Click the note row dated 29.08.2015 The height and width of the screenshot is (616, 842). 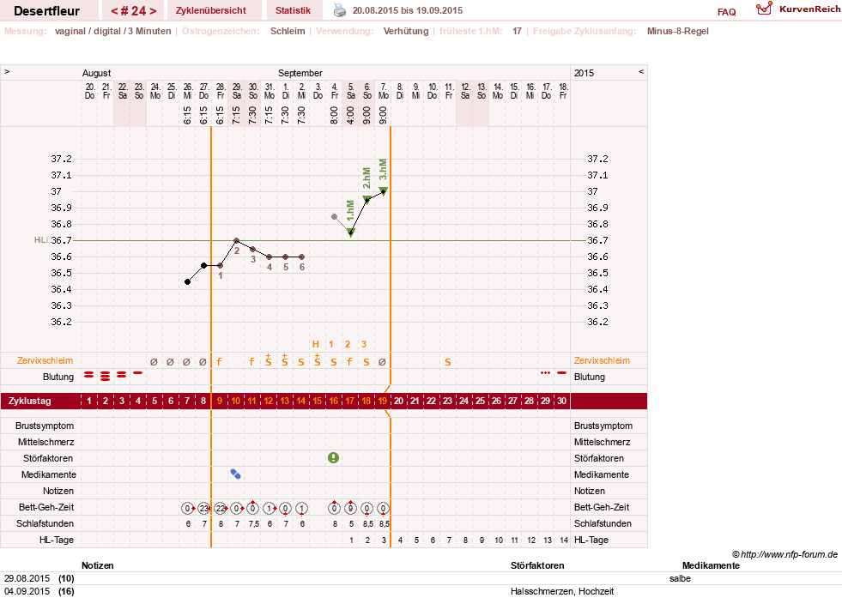point(421,578)
